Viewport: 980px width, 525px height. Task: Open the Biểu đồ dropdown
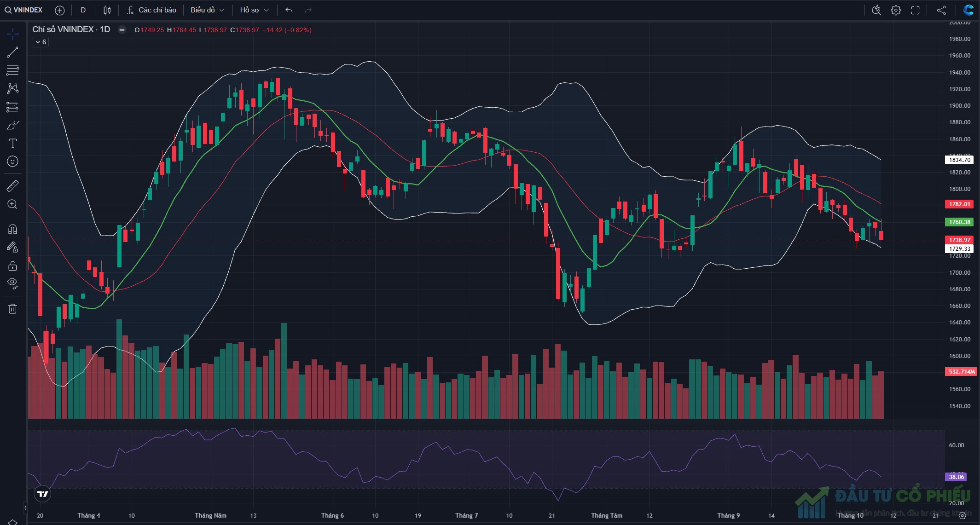(208, 10)
